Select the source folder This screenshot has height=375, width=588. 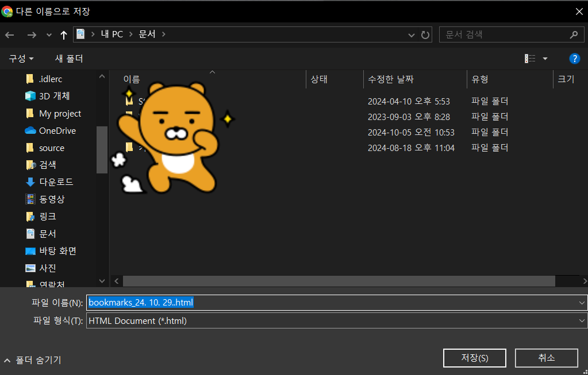(x=52, y=148)
